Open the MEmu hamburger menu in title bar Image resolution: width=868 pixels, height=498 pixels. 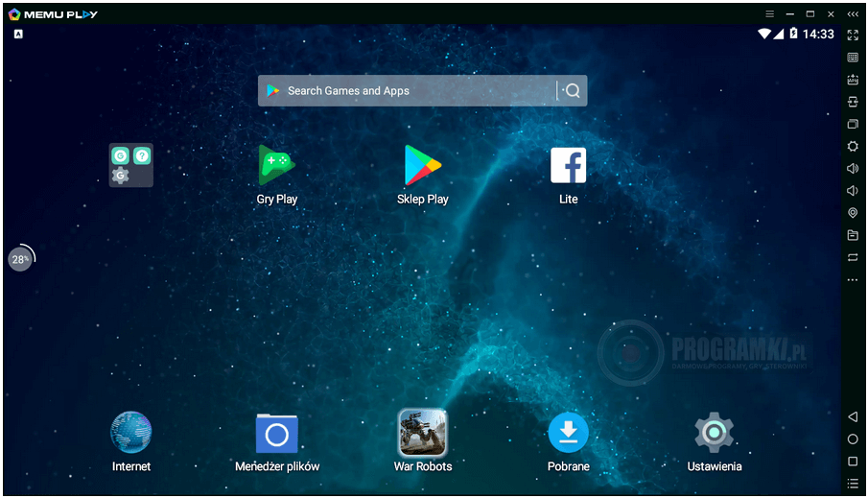click(769, 13)
